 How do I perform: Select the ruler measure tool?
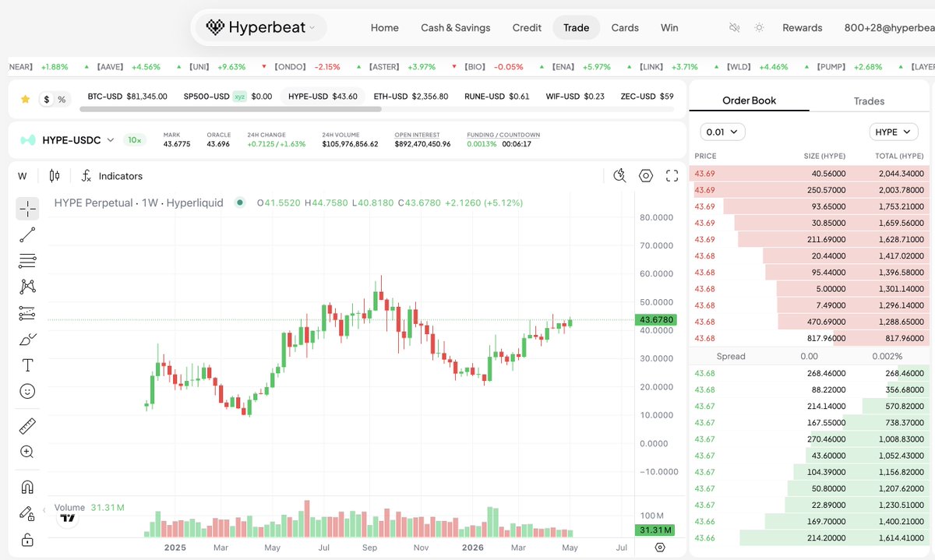27,426
